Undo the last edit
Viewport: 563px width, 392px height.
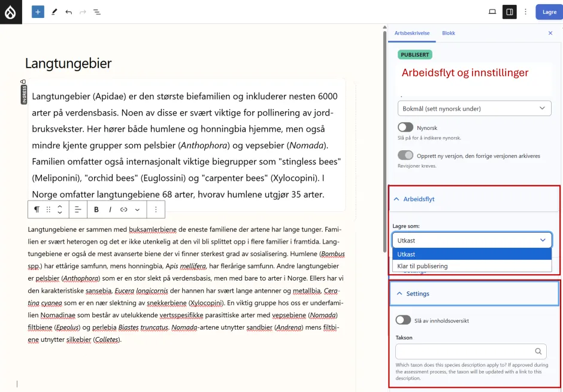[69, 12]
